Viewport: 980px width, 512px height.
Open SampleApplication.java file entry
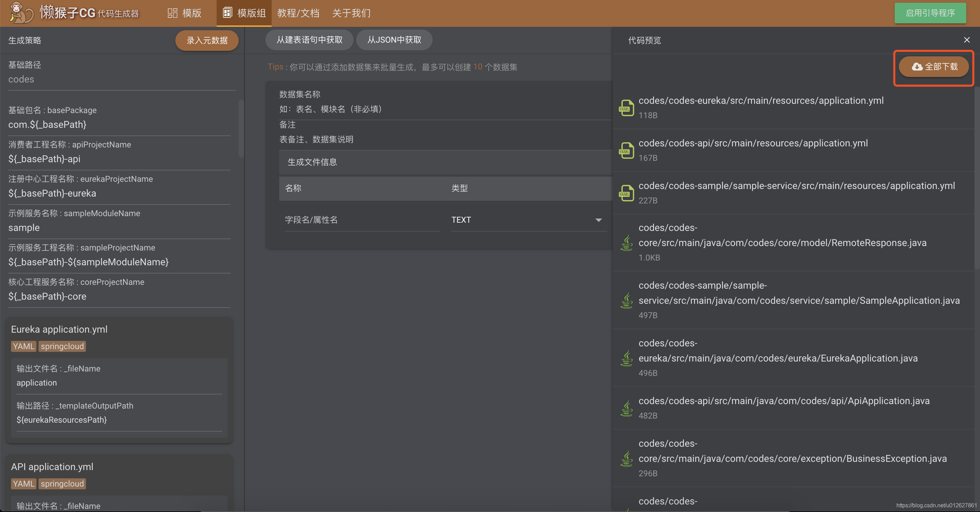(794, 301)
